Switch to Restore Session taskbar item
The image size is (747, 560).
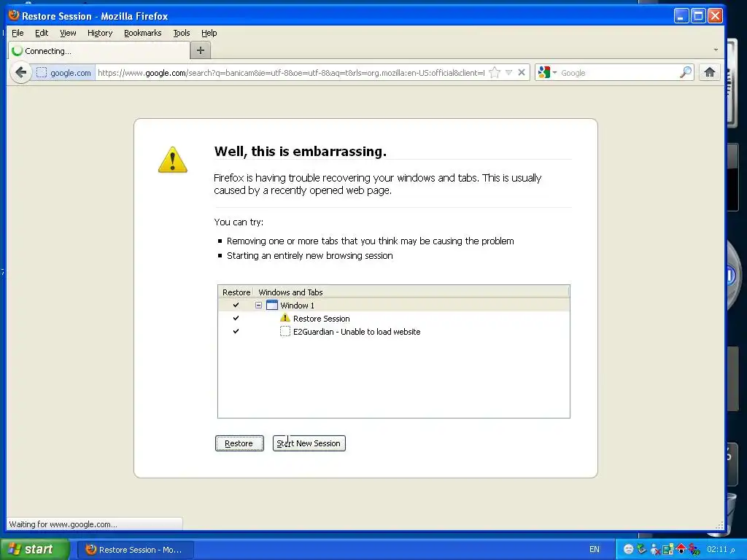click(135, 550)
